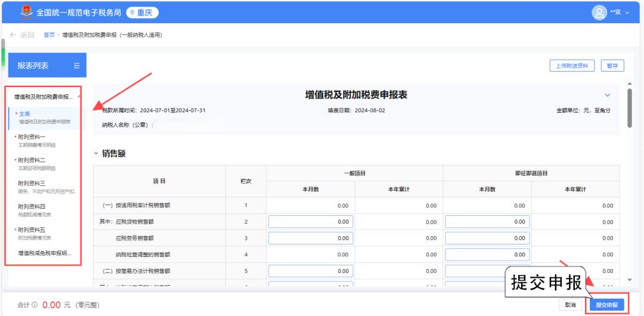644x316 pixels.
Task: Click the user avatar icon
Action: point(597,12)
